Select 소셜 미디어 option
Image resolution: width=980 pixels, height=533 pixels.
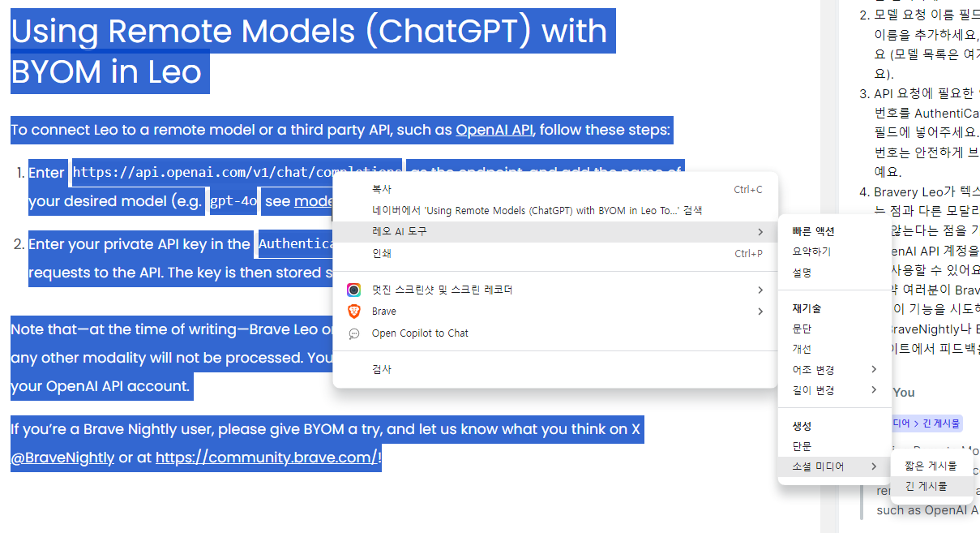point(835,466)
